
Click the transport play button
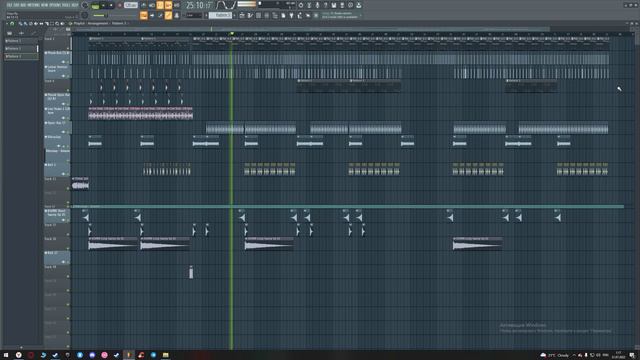tap(103, 5)
